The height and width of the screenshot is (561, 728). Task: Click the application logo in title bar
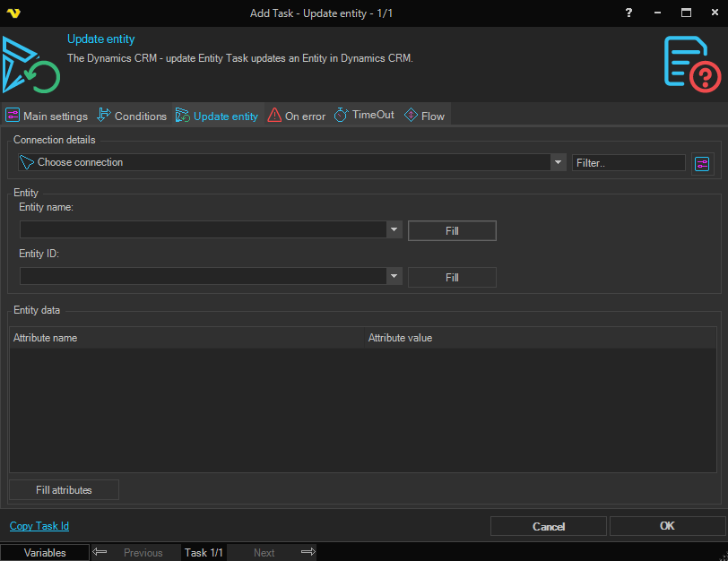click(x=13, y=13)
